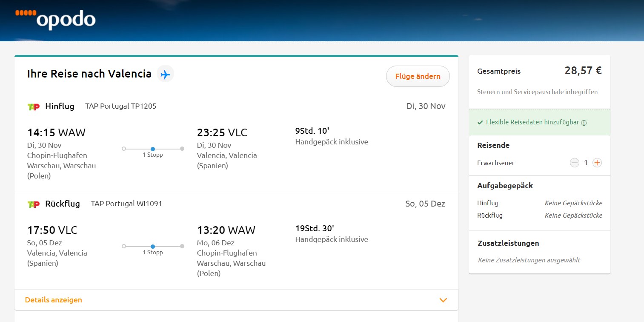The height and width of the screenshot is (322, 644).
Task: Click the total price 28,57 €
Action: [x=583, y=71]
